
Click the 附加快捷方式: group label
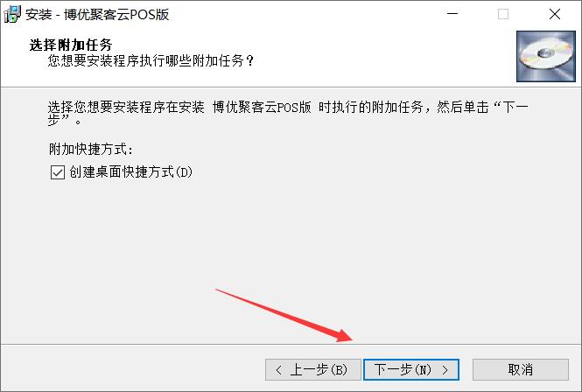pyautogui.click(x=91, y=150)
